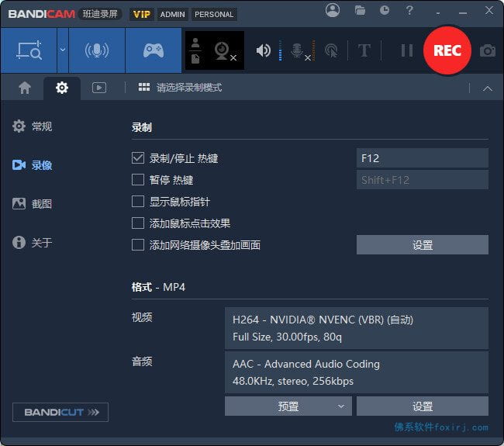Open the BANDICUT link button
The image size is (504, 446).
(60, 412)
